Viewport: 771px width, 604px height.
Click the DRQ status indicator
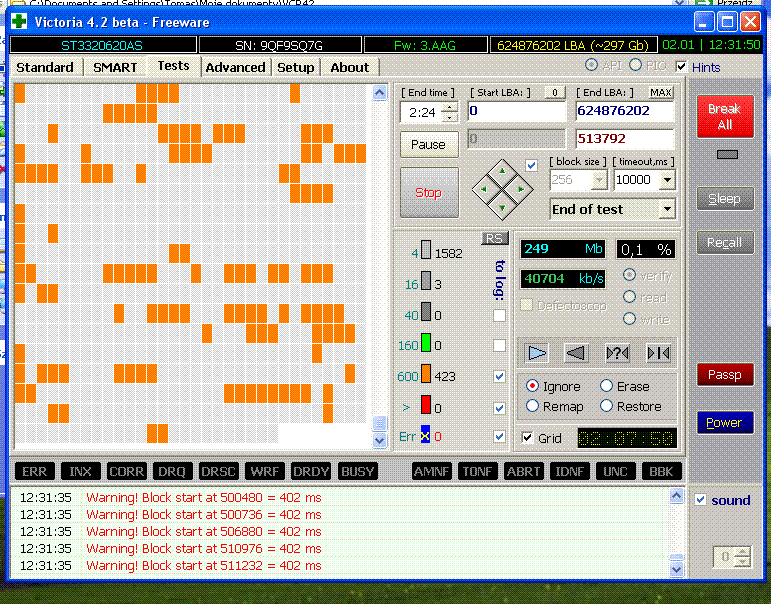172,471
